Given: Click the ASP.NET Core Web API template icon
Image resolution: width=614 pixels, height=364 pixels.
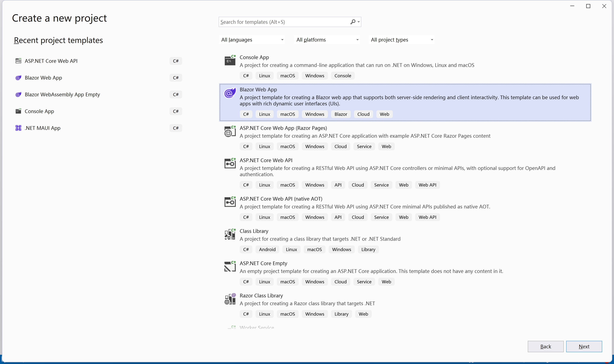Looking at the screenshot, I should click(230, 163).
